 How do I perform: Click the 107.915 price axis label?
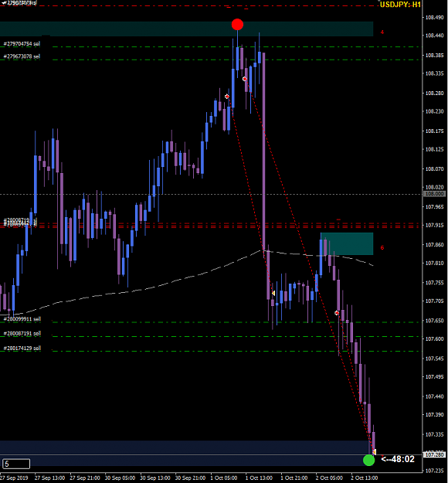tap(434, 226)
